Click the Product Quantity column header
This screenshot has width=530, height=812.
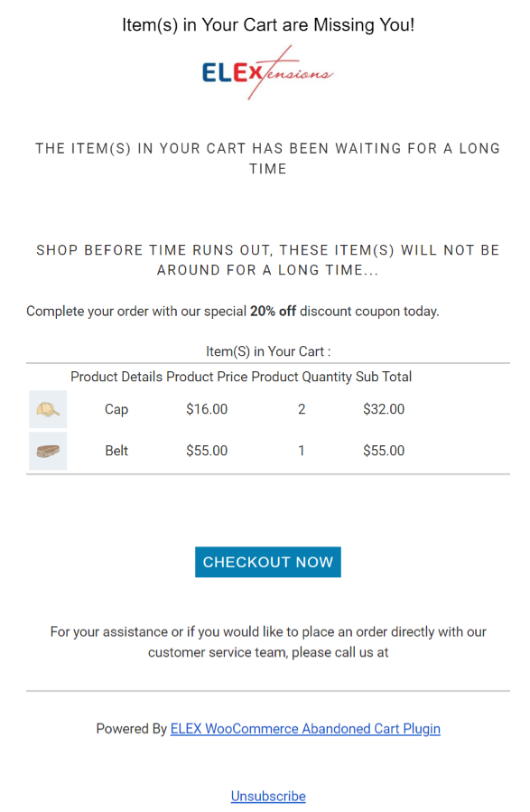302,377
